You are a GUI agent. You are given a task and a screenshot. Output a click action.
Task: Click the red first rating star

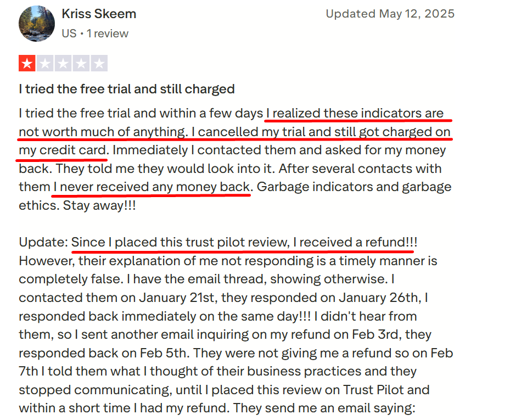27,64
